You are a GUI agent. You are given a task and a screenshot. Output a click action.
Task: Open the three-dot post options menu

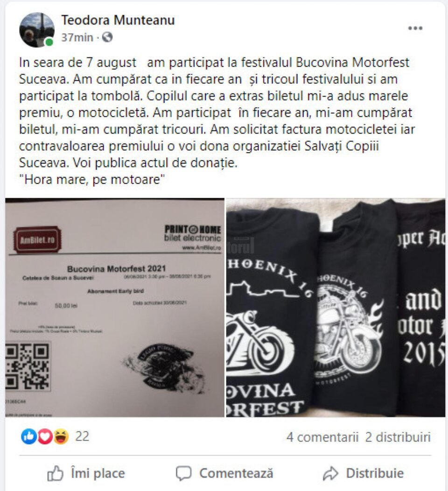(x=415, y=28)
